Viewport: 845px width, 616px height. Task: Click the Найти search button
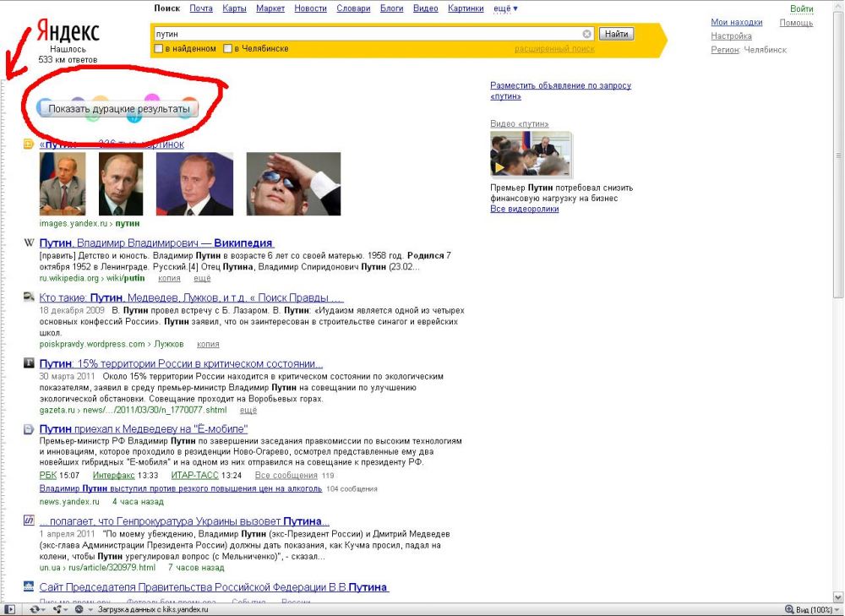coord(616,34)
